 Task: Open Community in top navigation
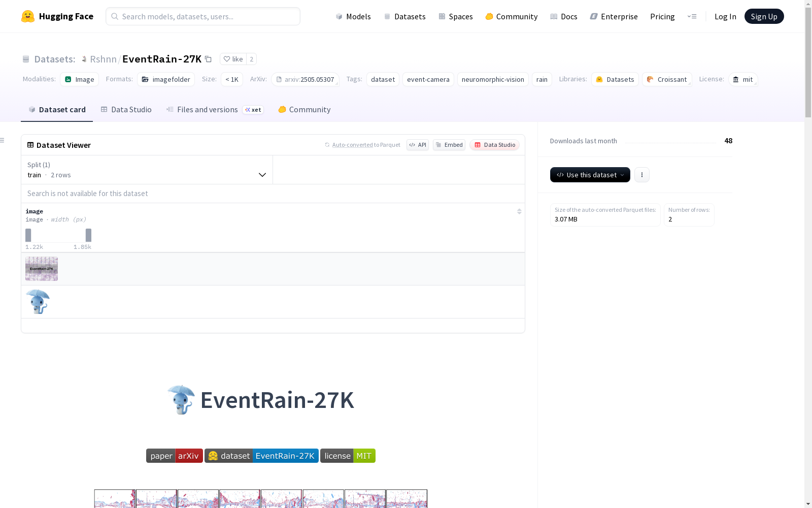(x=512, y=16)
